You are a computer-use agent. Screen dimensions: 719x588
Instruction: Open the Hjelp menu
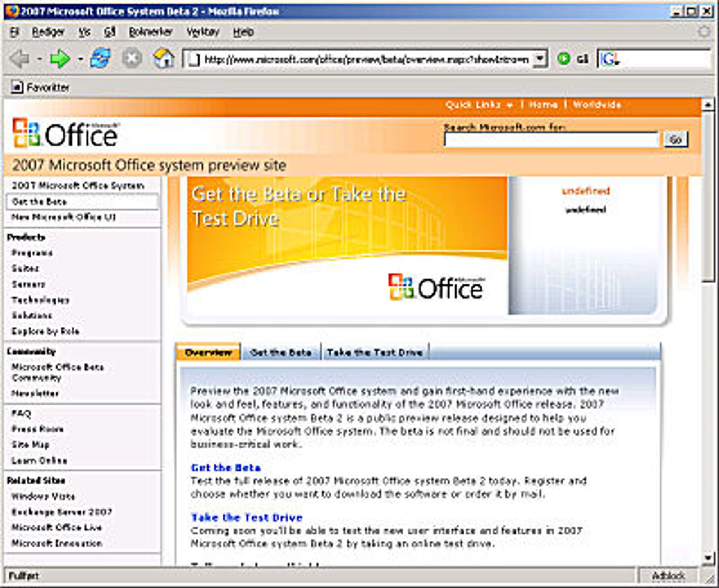point(243,32)
